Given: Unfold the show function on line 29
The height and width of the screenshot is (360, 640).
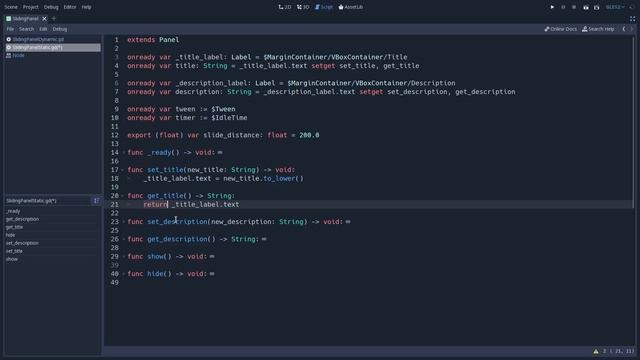Looking at the screenshot, I should click(x=124, y=257).
